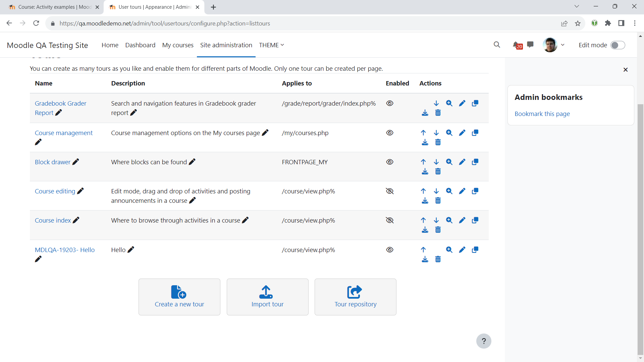The height and width of the screenshot is (362, 644).
Task: Open My courses navigation item
Action: [178, 45]
